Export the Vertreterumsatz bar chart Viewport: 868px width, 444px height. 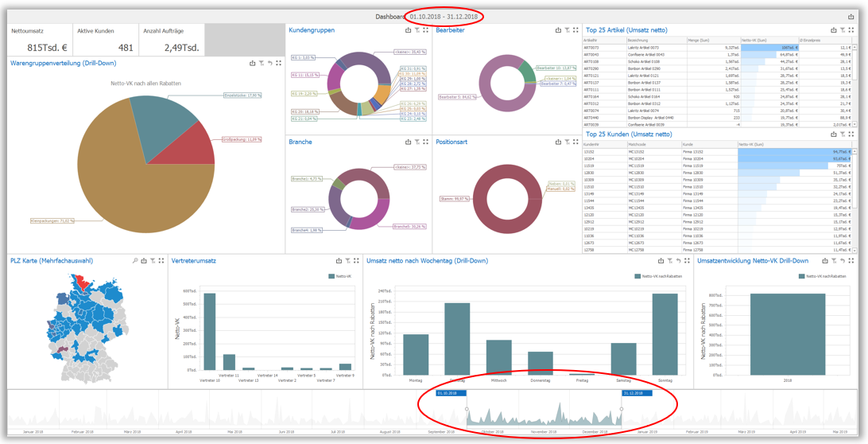[339, 260]
